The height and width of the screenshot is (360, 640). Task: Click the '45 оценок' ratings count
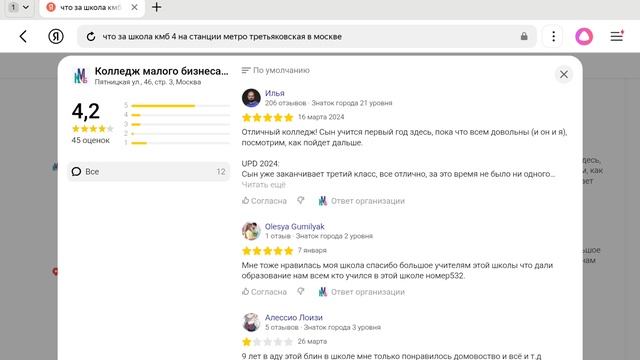(x=91, y=140)
